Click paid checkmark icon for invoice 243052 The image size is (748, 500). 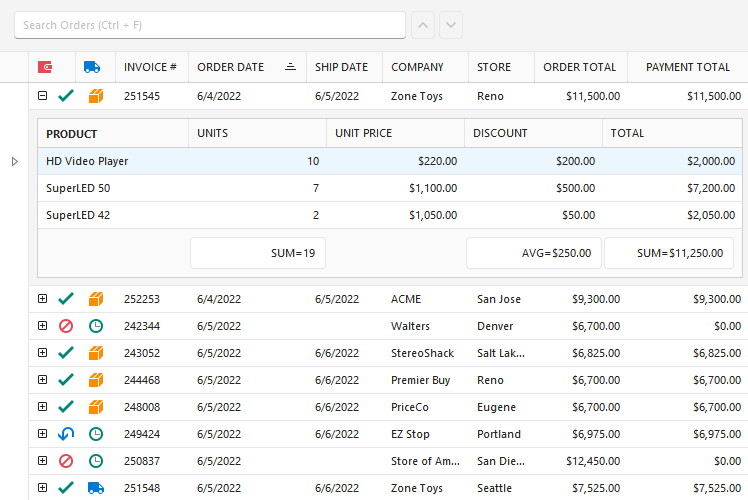66,353
